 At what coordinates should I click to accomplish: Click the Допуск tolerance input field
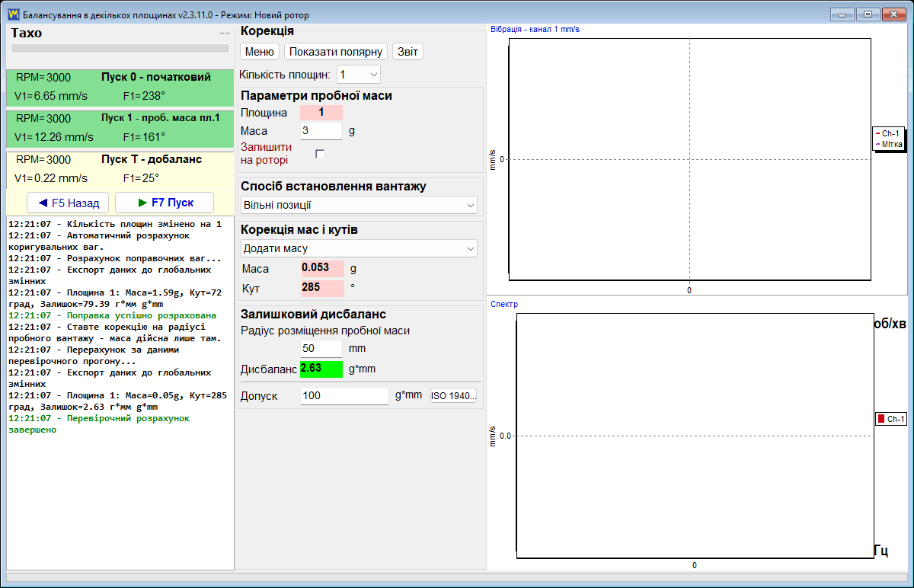click(344, 396)
